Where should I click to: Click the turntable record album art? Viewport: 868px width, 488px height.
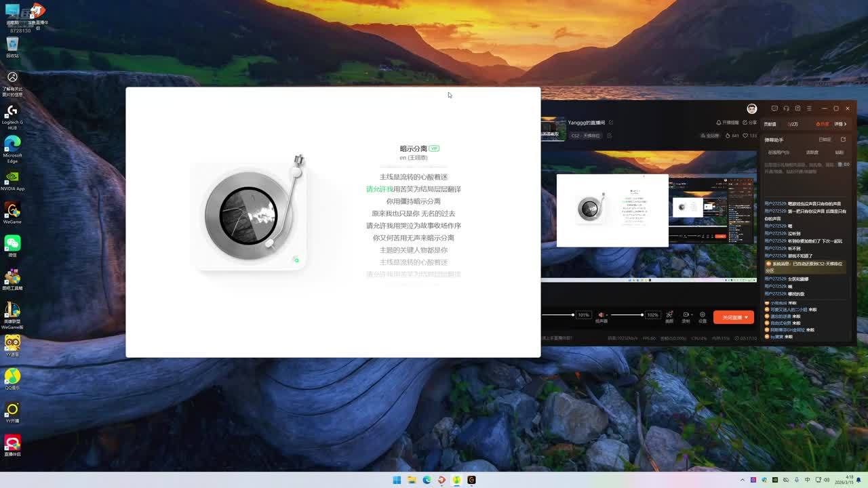[248, 216]
